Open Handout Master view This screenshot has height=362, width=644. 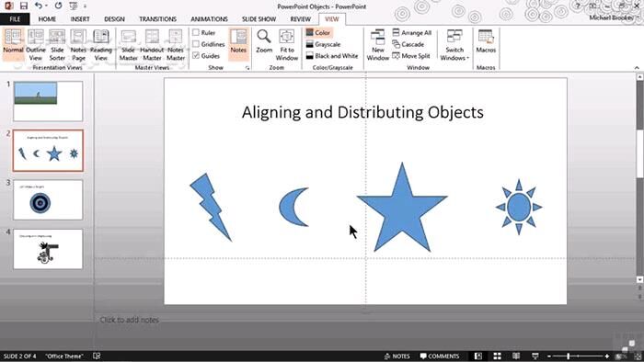(152, 44)
